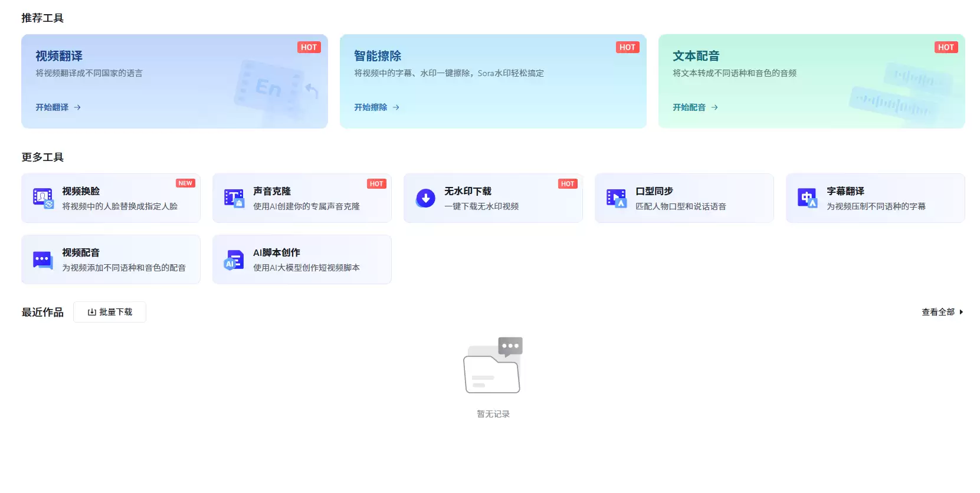Open the 声音克隆 tool title
The width and height of the screenshot is (980, 493).
tap(272, 191)
